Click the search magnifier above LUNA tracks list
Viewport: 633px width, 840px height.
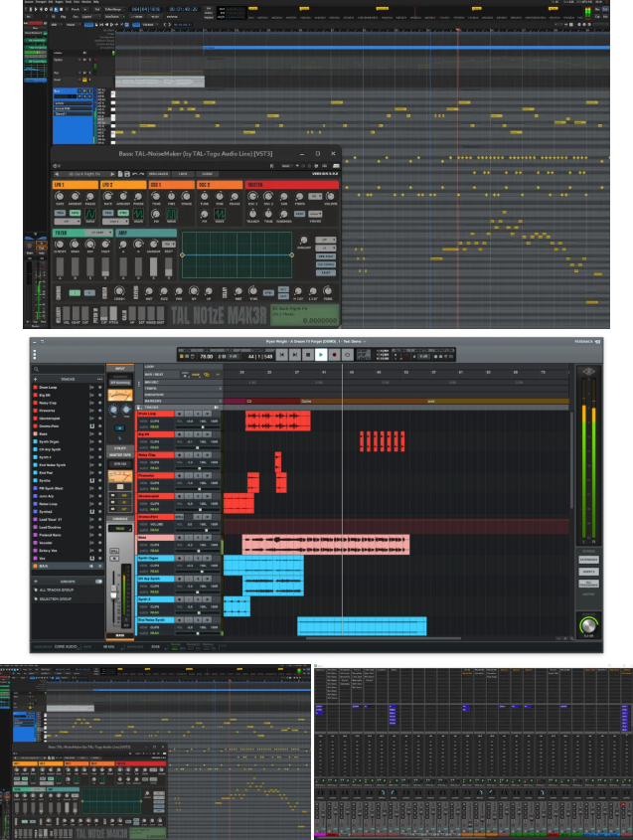point(36,369)
